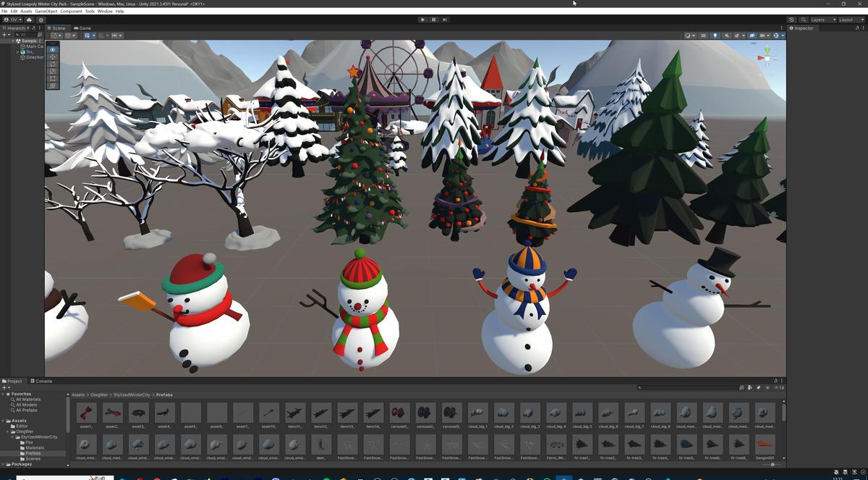Toggle grid snapping button in Scene toolbar

click(x=88, y=35)
